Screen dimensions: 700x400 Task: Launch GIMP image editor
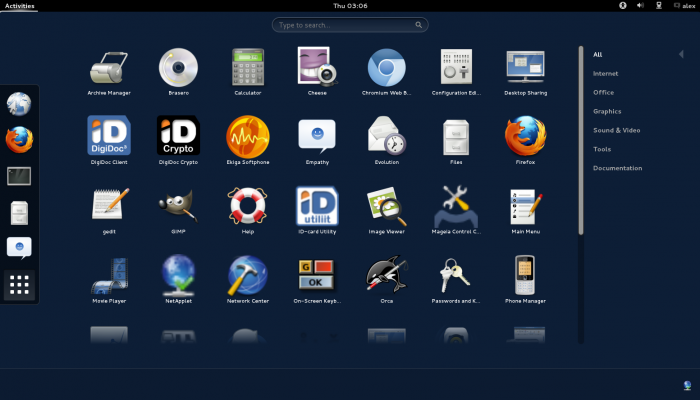[179, 210]
